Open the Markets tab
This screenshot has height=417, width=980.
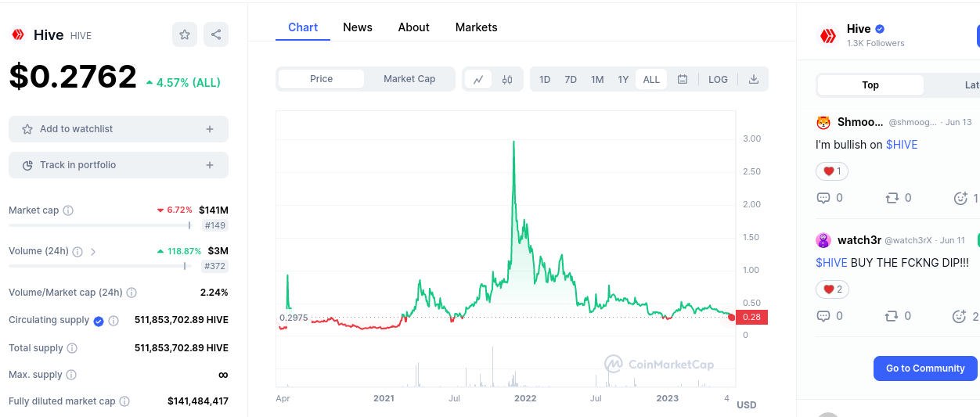tap(476, 27)
